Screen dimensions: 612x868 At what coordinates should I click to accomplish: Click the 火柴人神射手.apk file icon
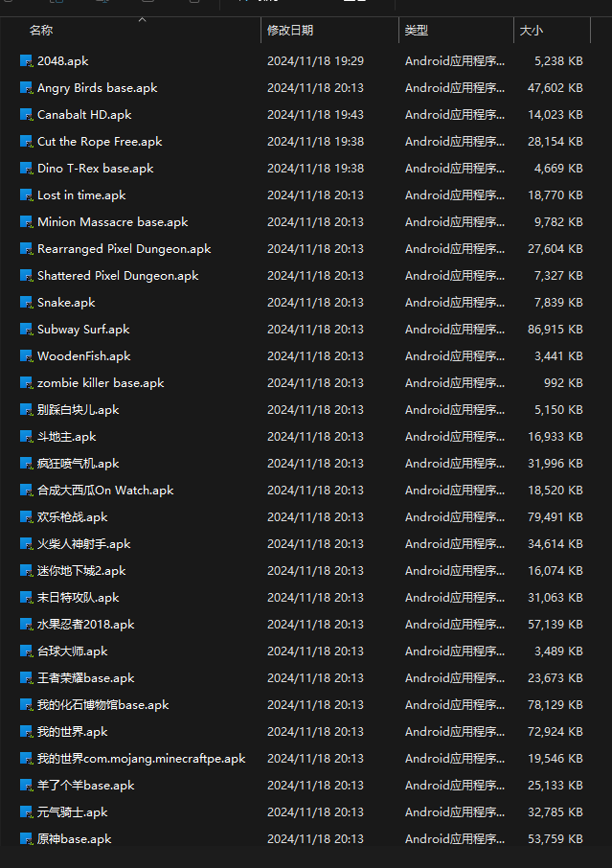(x=27, y=544)
